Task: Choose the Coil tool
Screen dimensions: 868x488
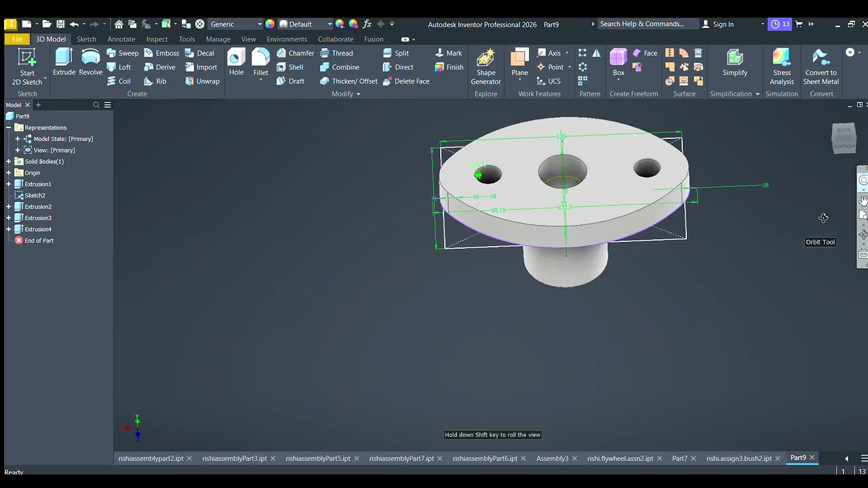Action: pos(119,81)
